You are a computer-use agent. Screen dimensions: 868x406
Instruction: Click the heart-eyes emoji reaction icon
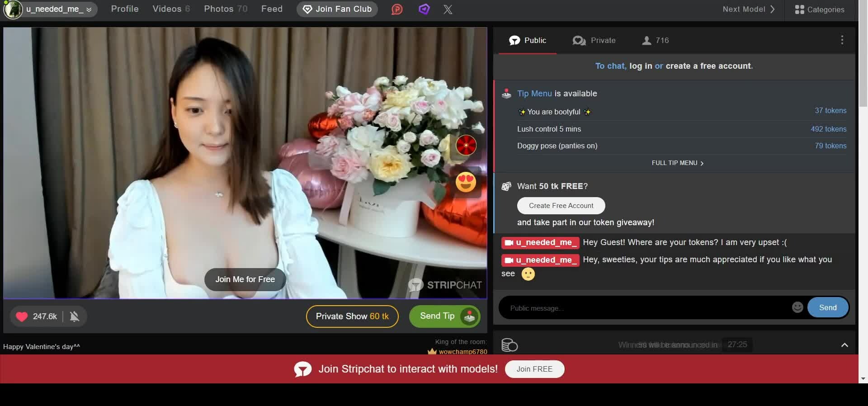click(x=466, y=182)
